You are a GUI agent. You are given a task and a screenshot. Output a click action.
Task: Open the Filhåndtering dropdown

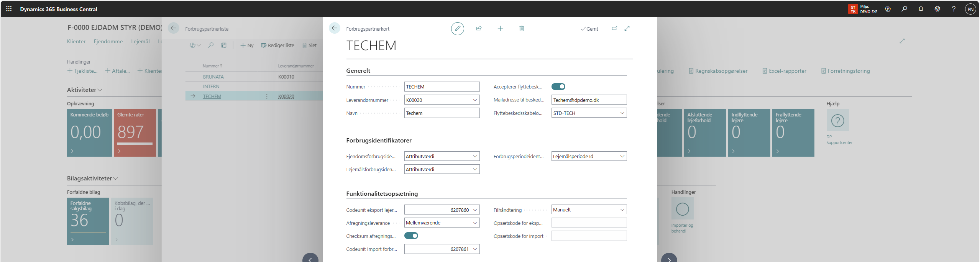(622, 210)
